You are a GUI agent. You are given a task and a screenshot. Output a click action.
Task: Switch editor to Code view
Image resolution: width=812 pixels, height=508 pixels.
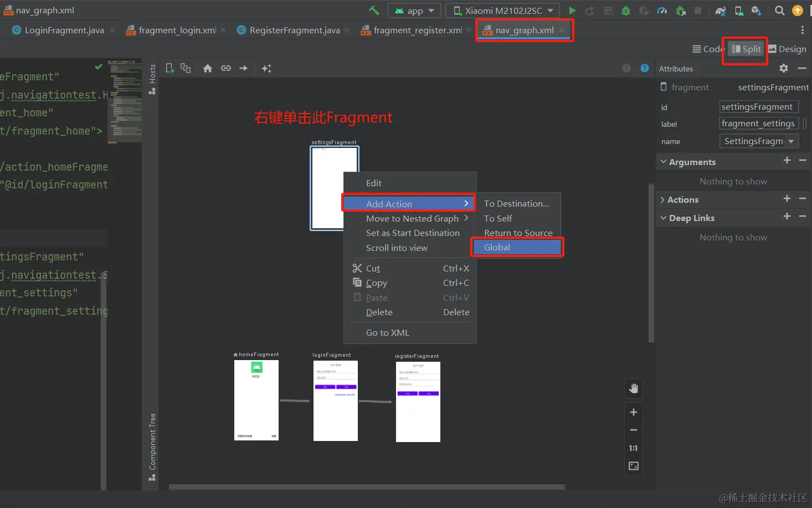point(708,49)
